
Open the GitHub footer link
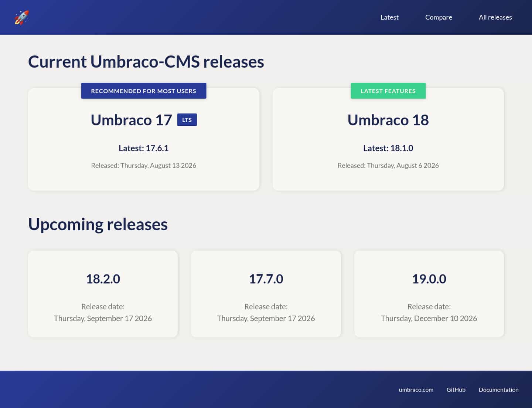point(456,390)
